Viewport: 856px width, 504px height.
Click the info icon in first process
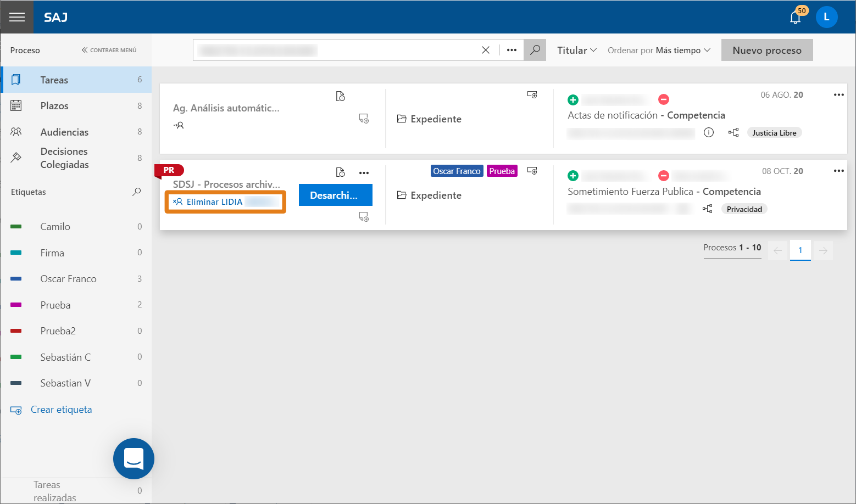[709, 132]
